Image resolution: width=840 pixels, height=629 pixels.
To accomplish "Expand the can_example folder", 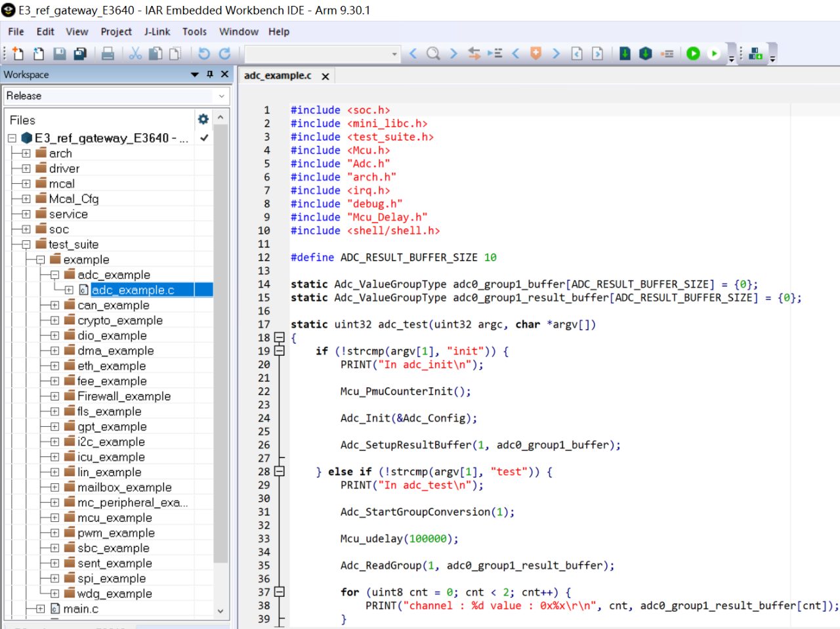I will (54, 305).
